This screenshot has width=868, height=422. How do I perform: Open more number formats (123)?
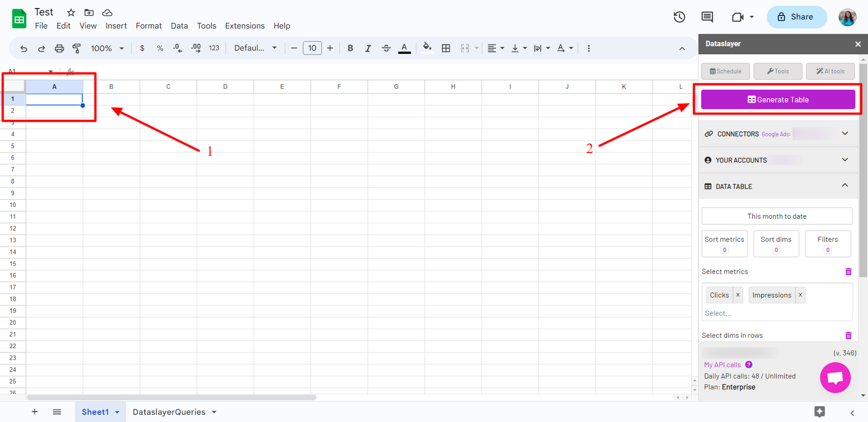coord(214,48)
